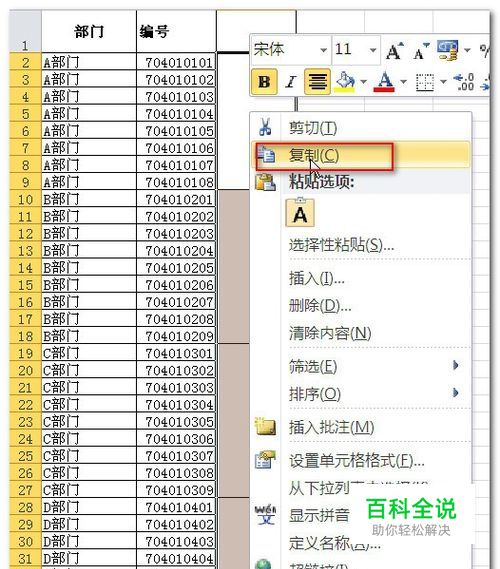Open fill color dropdown arrow

364,82
